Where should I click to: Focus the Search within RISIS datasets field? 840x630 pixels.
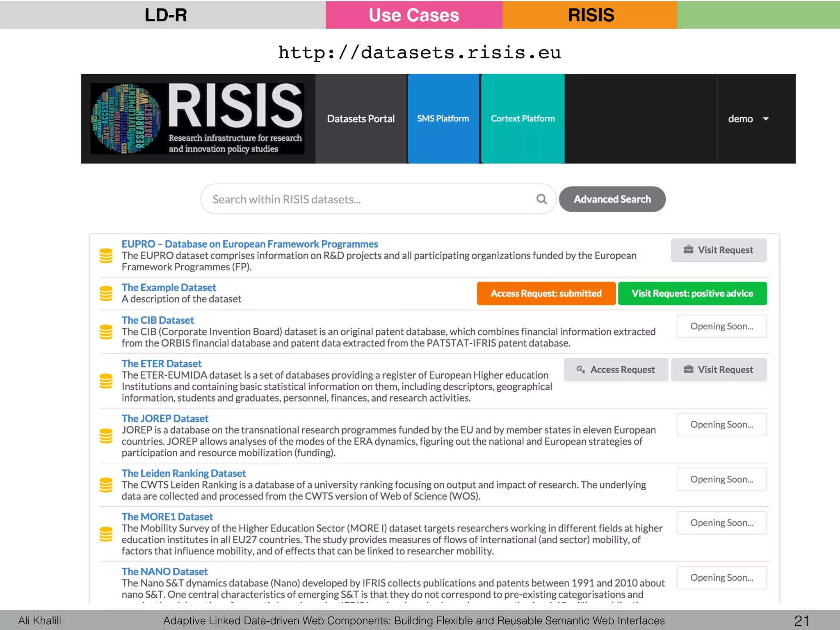pyautogui.click(x=378, y=199)
